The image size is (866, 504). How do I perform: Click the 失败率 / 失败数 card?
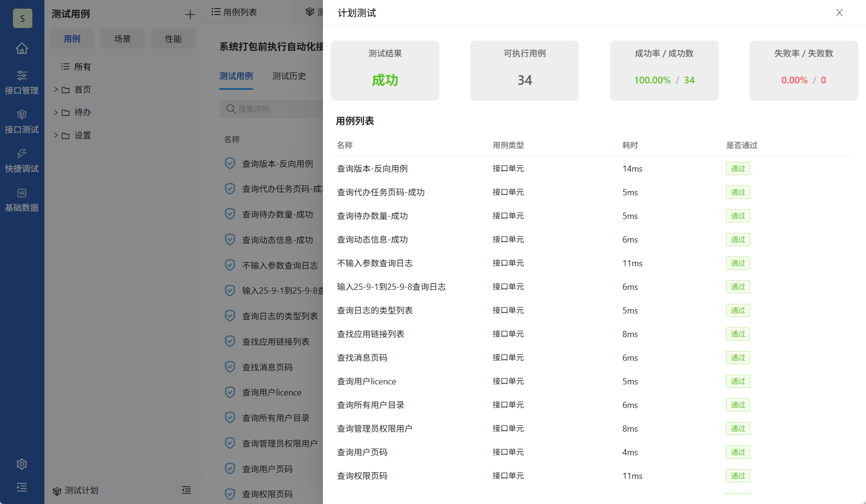[x=804, y=70]
